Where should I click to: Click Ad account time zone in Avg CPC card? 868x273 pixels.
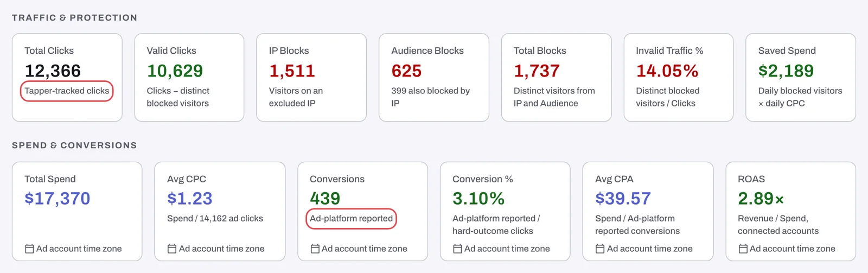pyautogui.click(x=222, y=249)
